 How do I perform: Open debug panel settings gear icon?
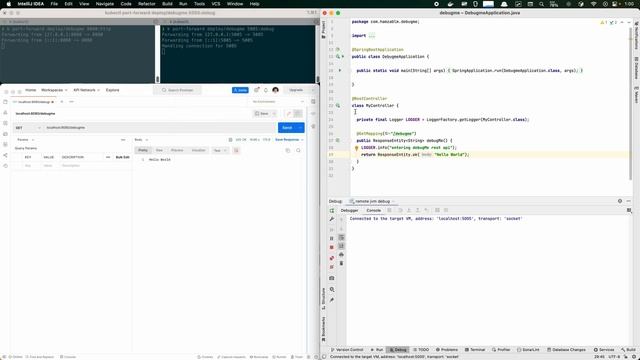click(620, 201)
